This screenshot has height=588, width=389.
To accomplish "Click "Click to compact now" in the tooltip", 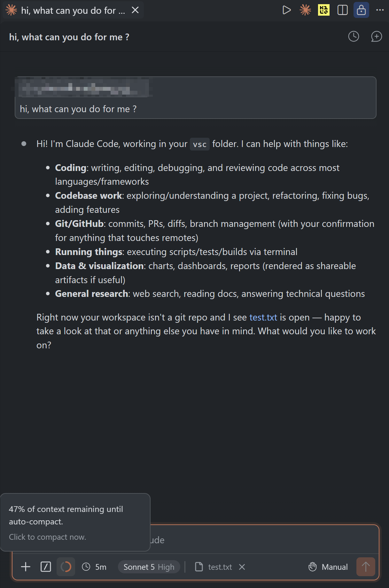I will click(47, 537).
